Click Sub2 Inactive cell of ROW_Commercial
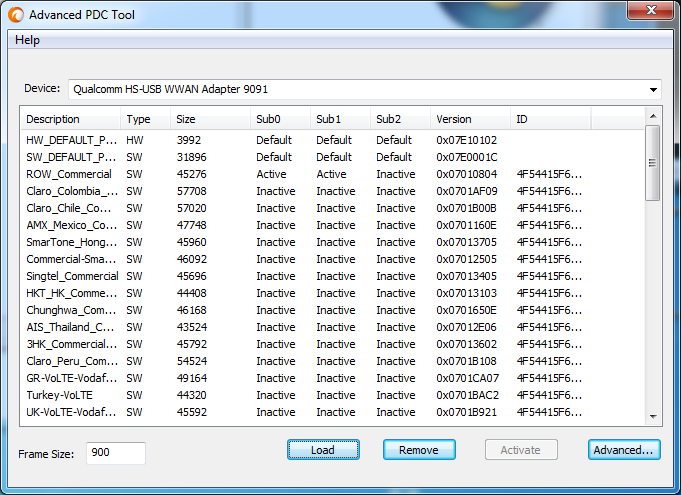 (x=396, y=174)
